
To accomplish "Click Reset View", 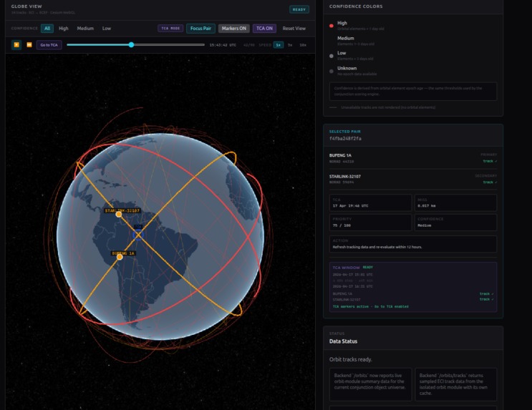I will (x=294, y=29).
